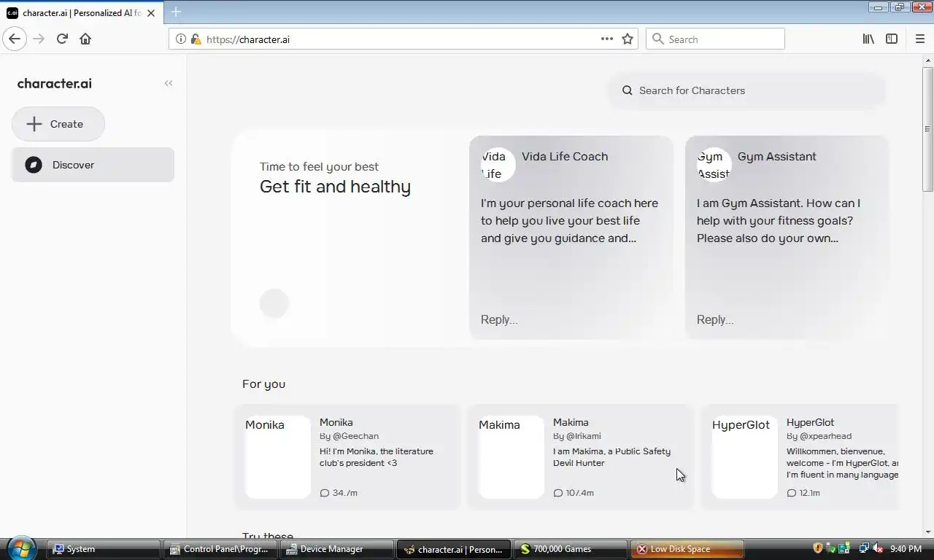Collapse the character.ai sidebar with chevrons
The image size is (934, 560).
[169, 83]
